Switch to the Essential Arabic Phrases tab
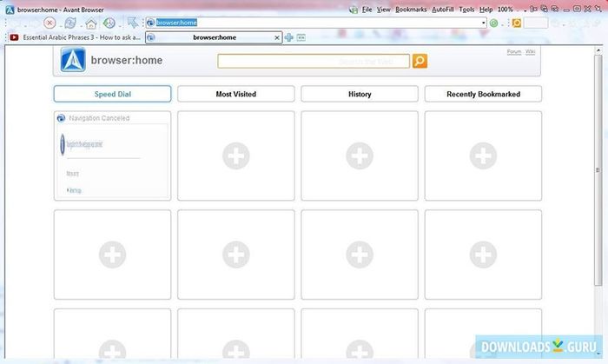Viewport: 608px width, 364px height. coord(76,37)
